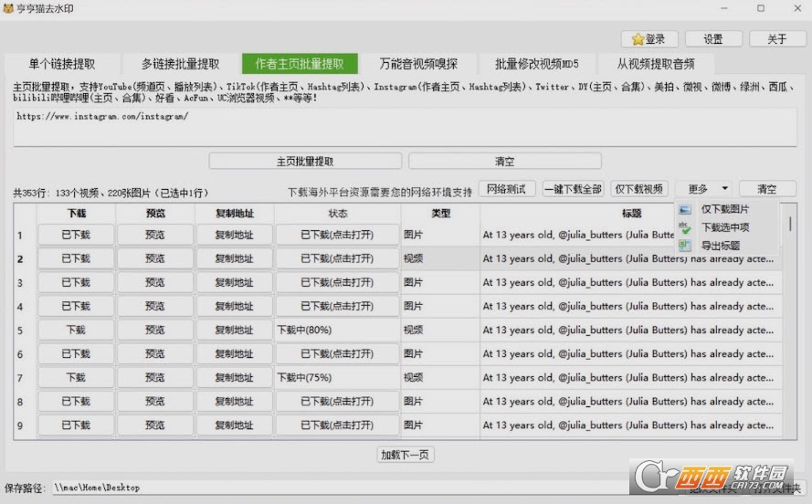Click the 标题 column header

click(x=631, y=213)
